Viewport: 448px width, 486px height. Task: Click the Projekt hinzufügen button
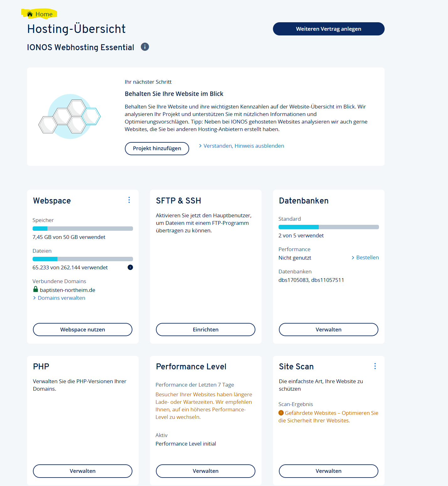pyautogui.click(x=157, y=149)
